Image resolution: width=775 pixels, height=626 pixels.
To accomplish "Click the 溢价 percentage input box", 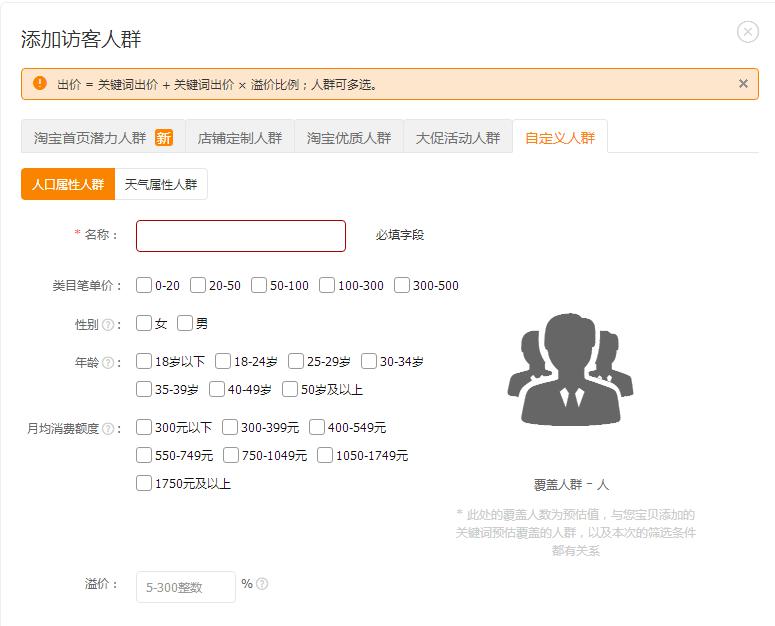I will coord(186,587).
